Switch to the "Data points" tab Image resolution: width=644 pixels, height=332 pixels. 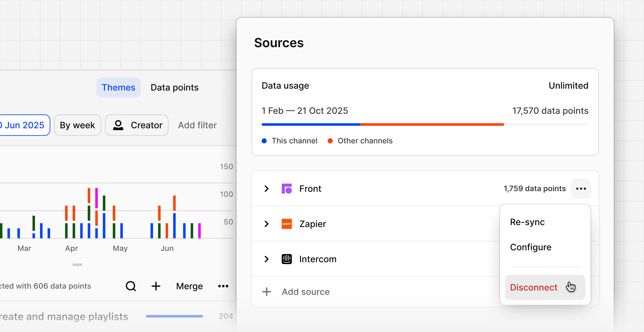pos(174,87)
